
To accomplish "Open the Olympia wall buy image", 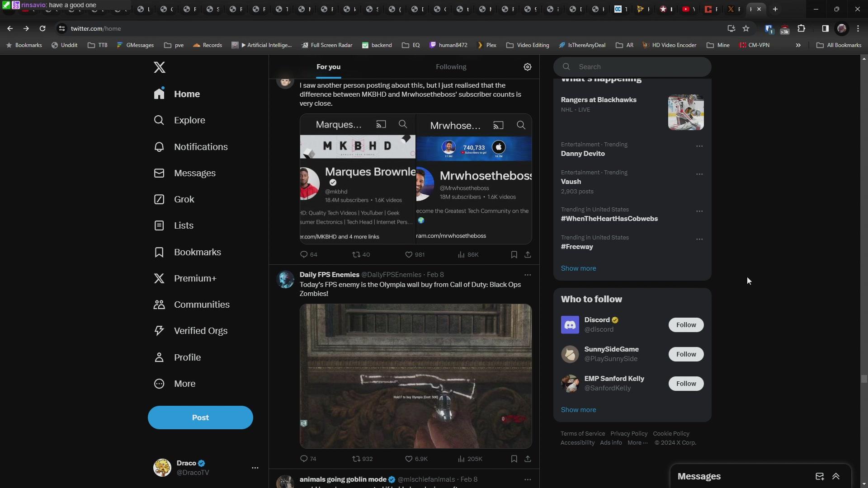I will pos(415,376).
